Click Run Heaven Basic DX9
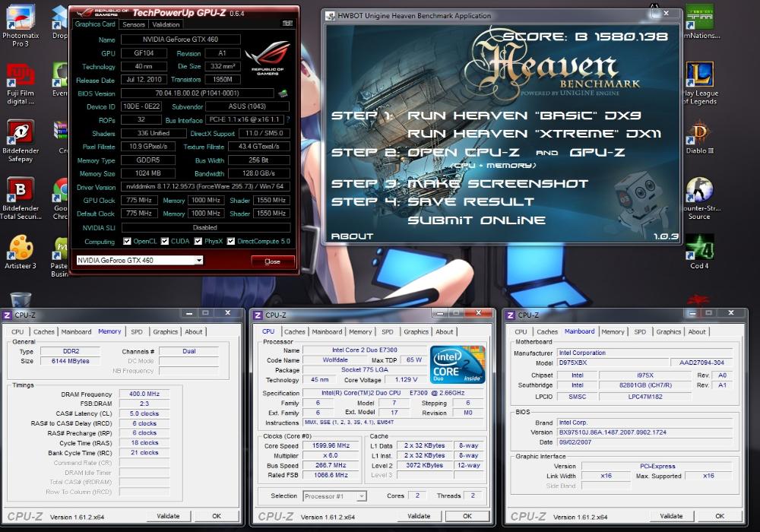This screenshot has height=532, width=760. [x=524, y=116]
